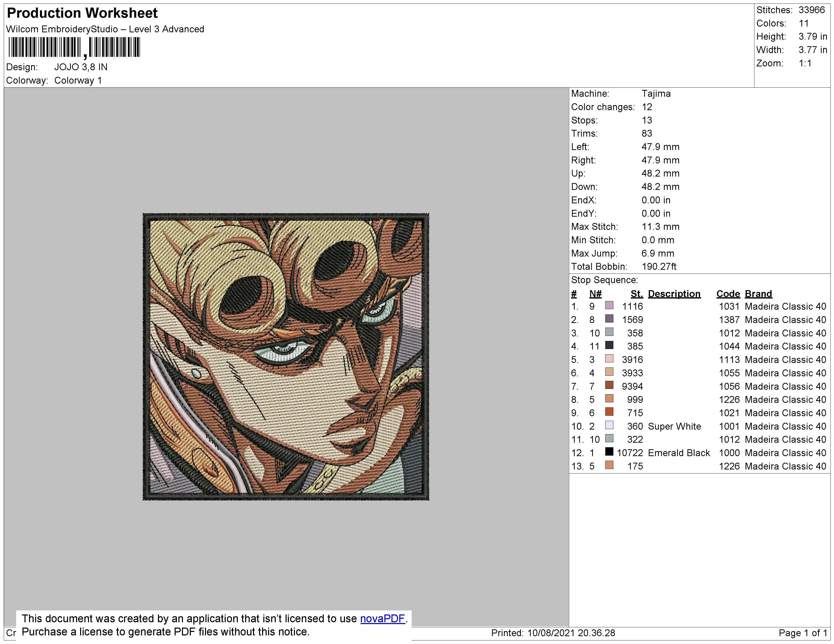Click the stop 11 gray swatch
This screenshot has height=644, width=834.
click(610, 438)
